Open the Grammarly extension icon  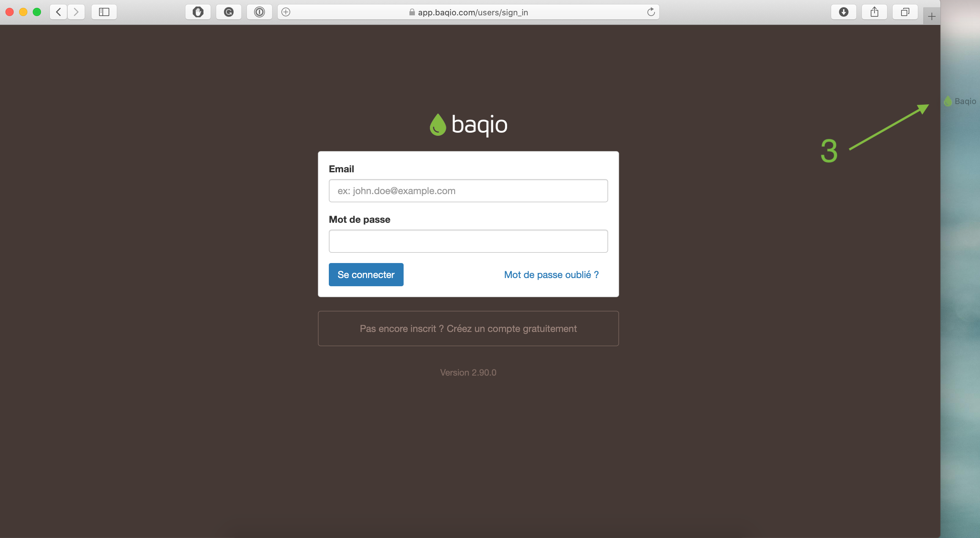tap(229, 12)
